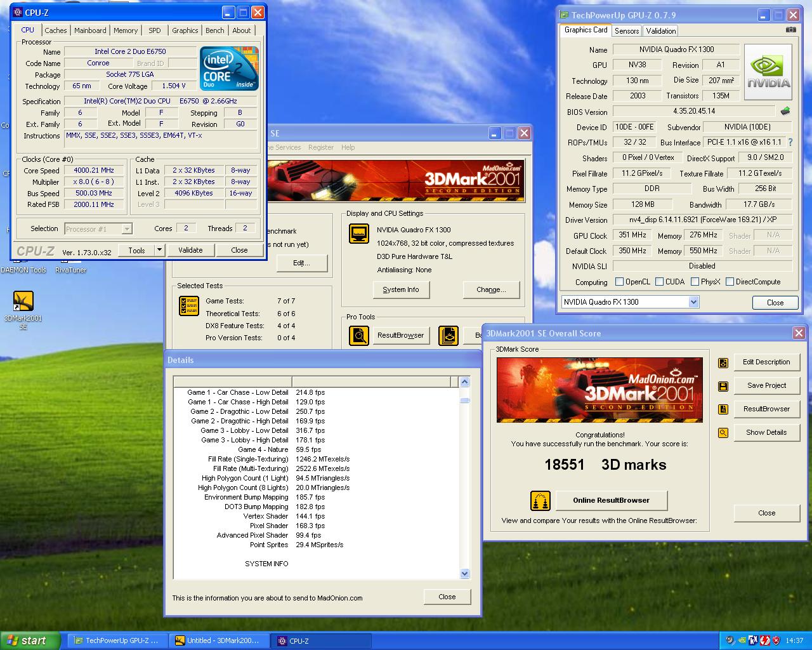Screen dimensions: 812x650
Task: Click the GPU-Z title bar icon
Action: (564, 15)
